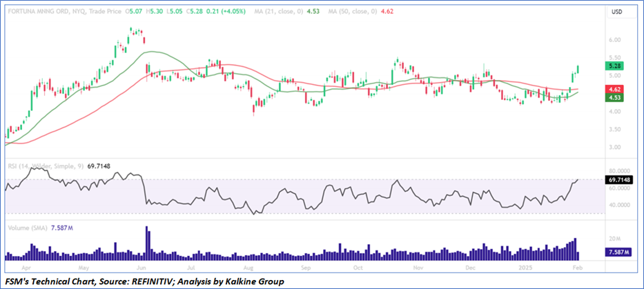This screenshot has width=644, height=289.
Task: Click the Jun label on time axis
Action: point(142,267)
